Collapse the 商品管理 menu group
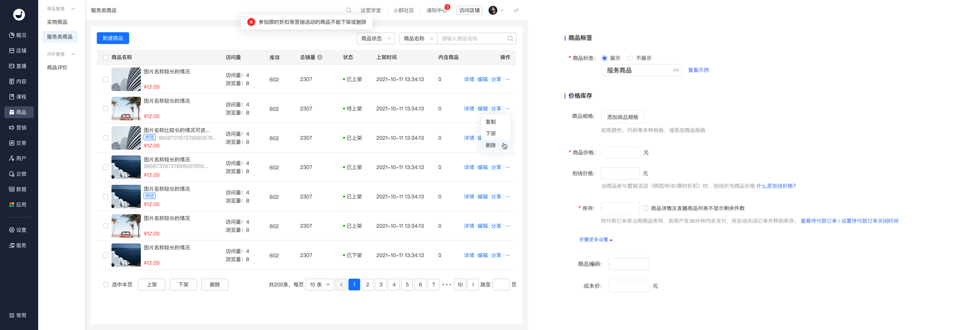 click(74, 9)
